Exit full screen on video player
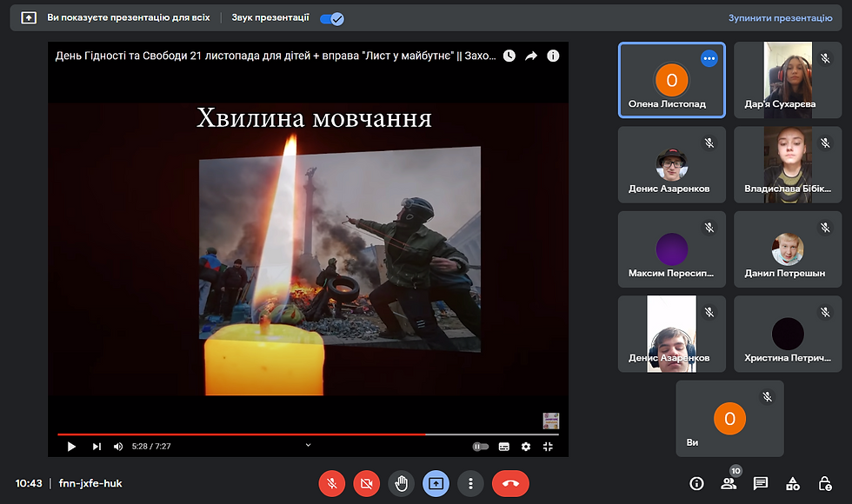Image resolution: width=852 pixels, height=504 pixels. [x=548, y=447]
